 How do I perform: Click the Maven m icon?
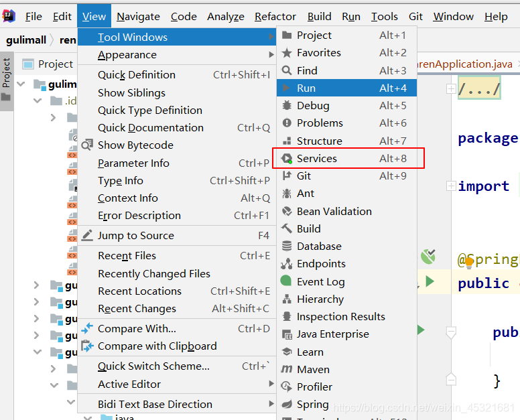coord(287,369)
